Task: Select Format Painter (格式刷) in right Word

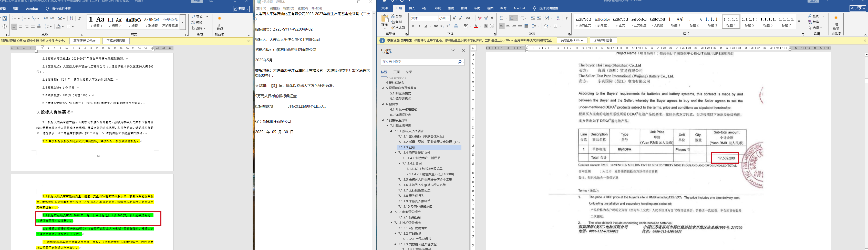Action: (x=398, y=28)
